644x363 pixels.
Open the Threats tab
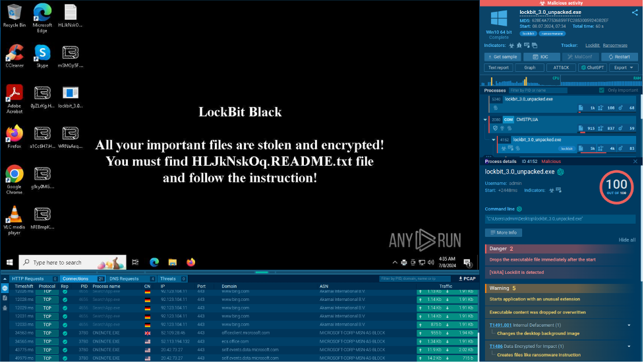(172, 279)
